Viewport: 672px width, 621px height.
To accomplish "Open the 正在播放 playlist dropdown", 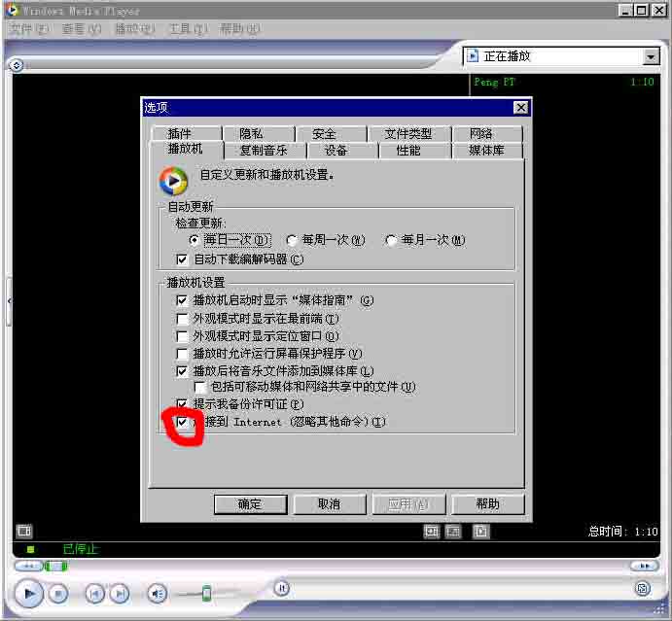I will tap(651, 56).
